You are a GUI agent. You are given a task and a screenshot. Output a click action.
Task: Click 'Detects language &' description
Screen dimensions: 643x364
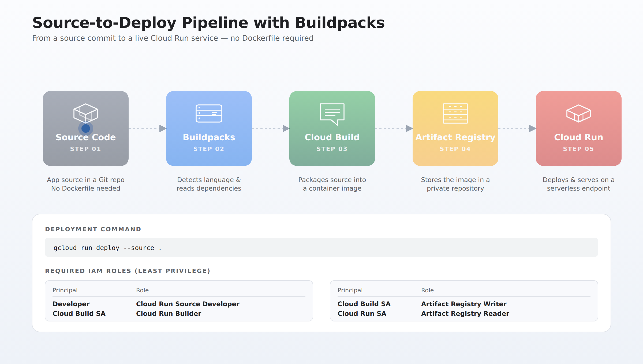coord(209,180)
